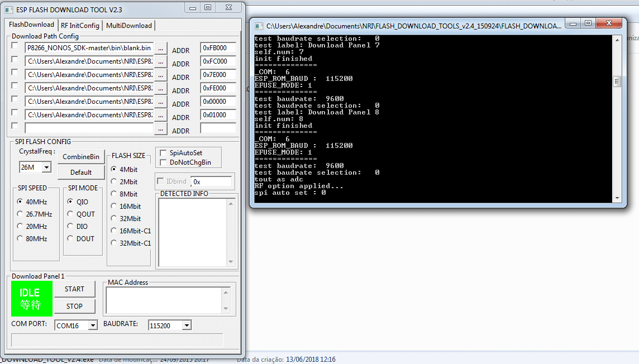Tick the DoNotChgBin checkbox

tap(163, 162)
